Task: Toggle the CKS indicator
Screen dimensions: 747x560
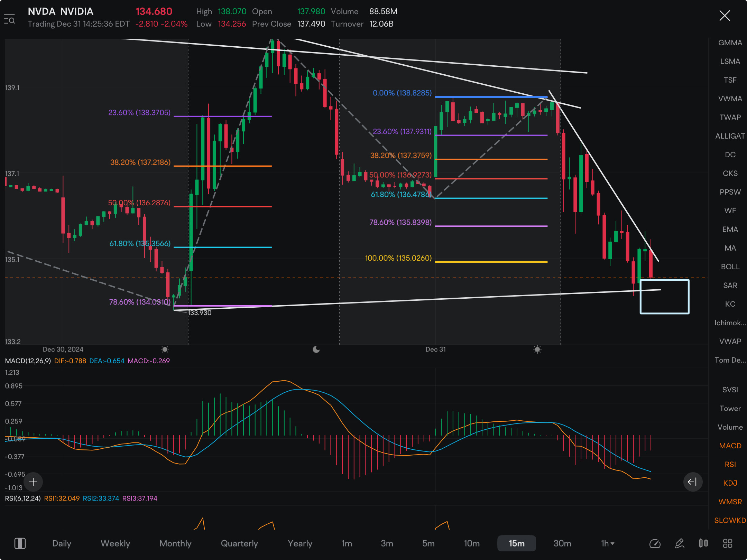Action: (730, 173)
